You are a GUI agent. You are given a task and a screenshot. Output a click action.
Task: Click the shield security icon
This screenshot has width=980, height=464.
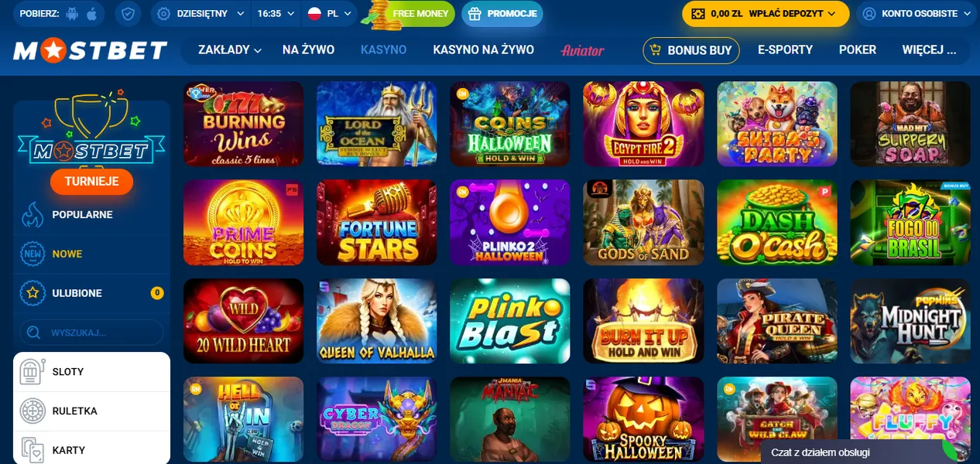coord(128,14)
